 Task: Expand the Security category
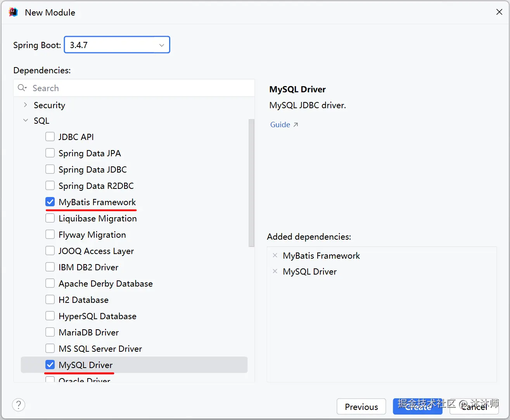(x=26, y=105)
